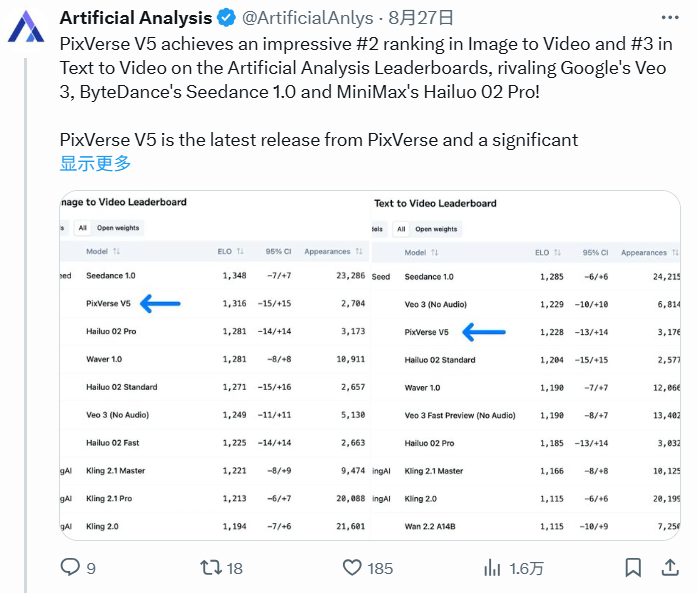Open the reply comment icon
This screenshot has height=593, width=697.
coord(70,567)
